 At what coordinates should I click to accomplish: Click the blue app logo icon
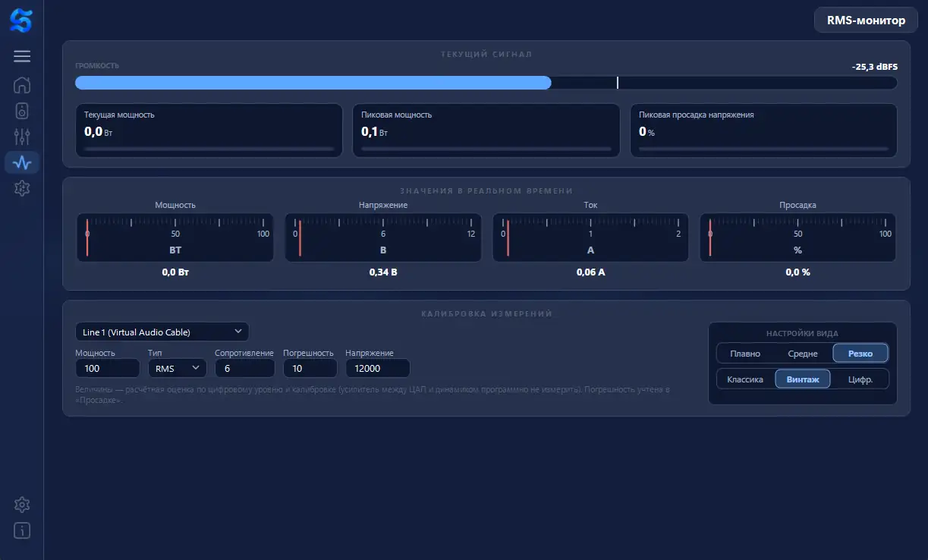click(x=21, y=20)
